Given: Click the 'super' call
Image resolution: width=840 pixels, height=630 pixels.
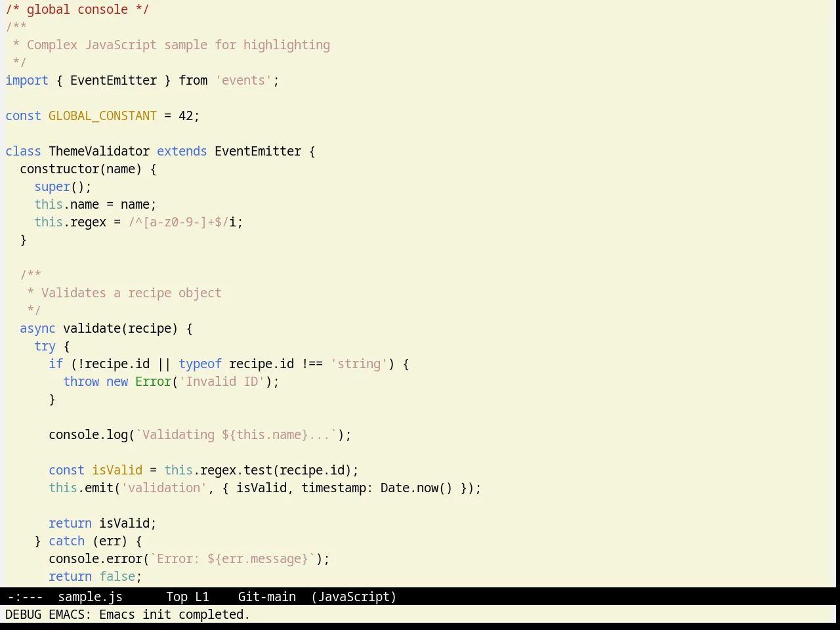Looking at the screenshot, I should [52, 186].
